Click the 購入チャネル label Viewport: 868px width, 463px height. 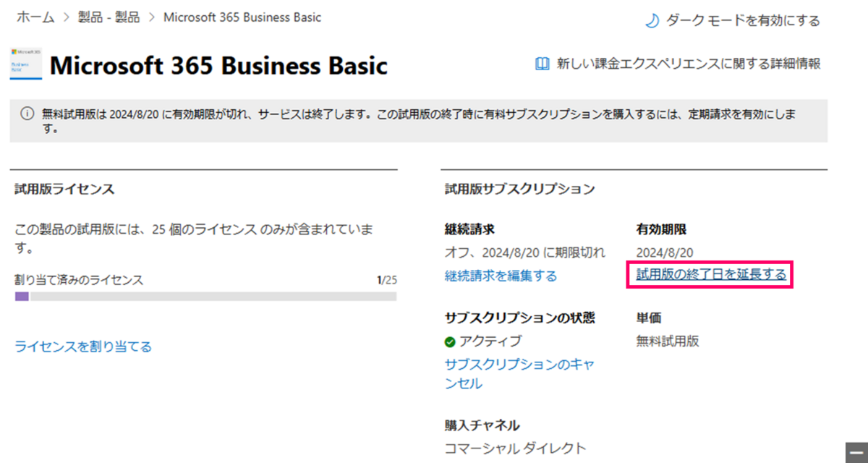click(x=482, y=425)
